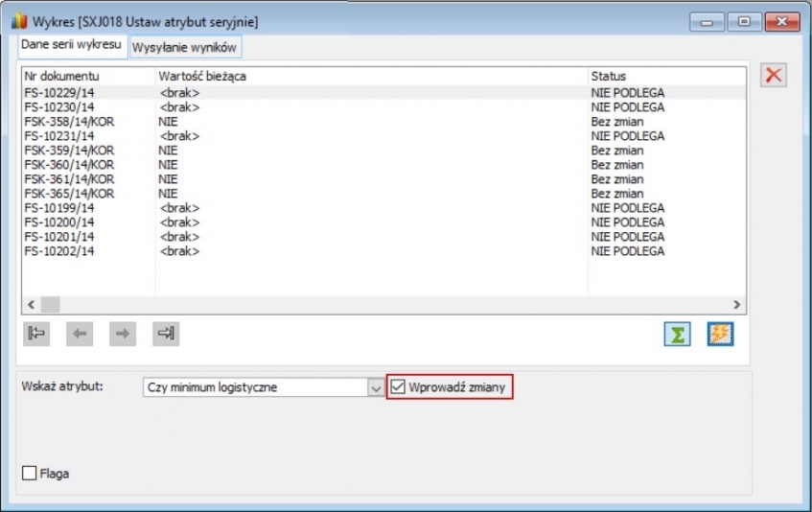Viewport: 812px width, 512px height.
Task: Select row FS-10230/14
Action: point(383,107)
